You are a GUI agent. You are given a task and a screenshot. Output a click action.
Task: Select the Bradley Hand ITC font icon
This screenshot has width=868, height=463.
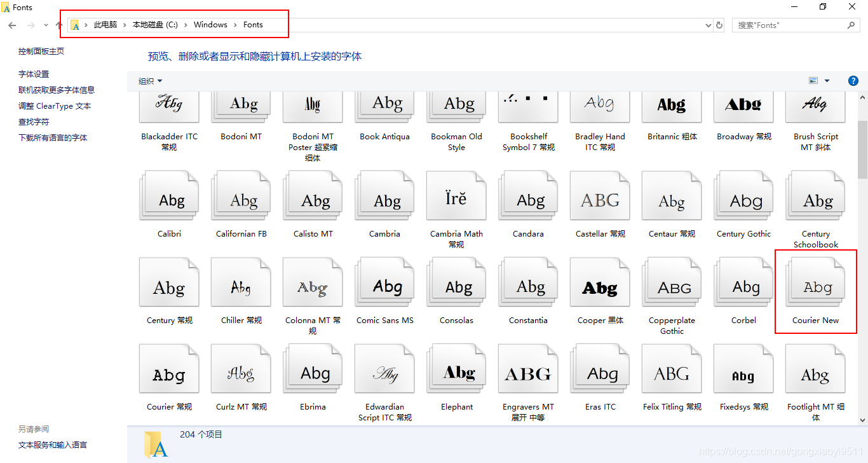coord(600,107)
